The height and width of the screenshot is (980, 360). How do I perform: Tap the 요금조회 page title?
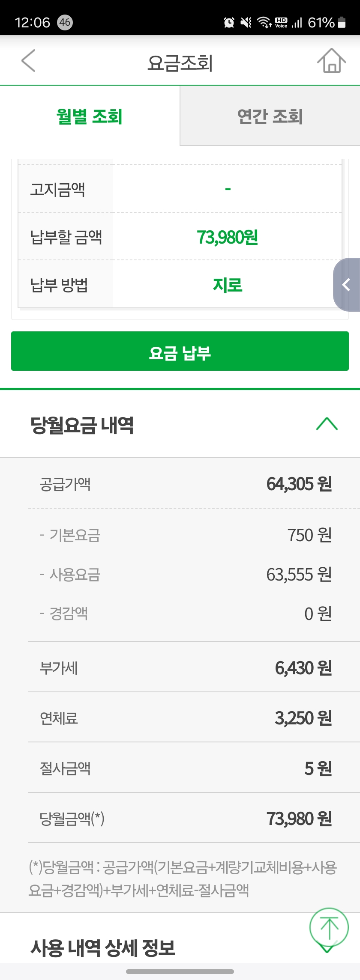[180, 63]
